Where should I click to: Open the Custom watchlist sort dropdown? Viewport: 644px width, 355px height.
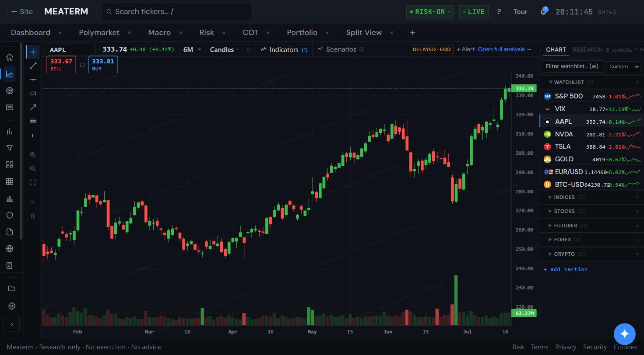point(623,66)
